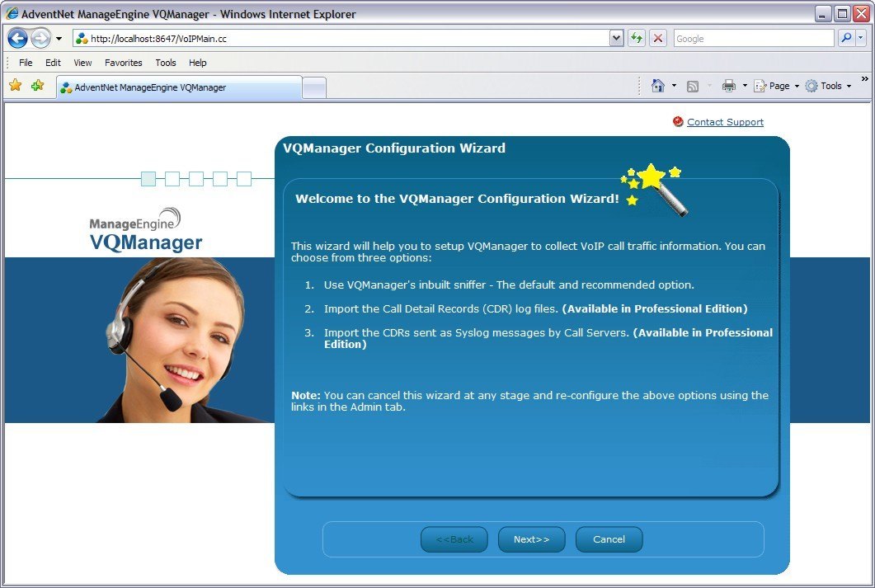Click the first highlighted wizard step box
Image resolution: width=875 pixels, height=588 pixels.
(x=148, y=178)
